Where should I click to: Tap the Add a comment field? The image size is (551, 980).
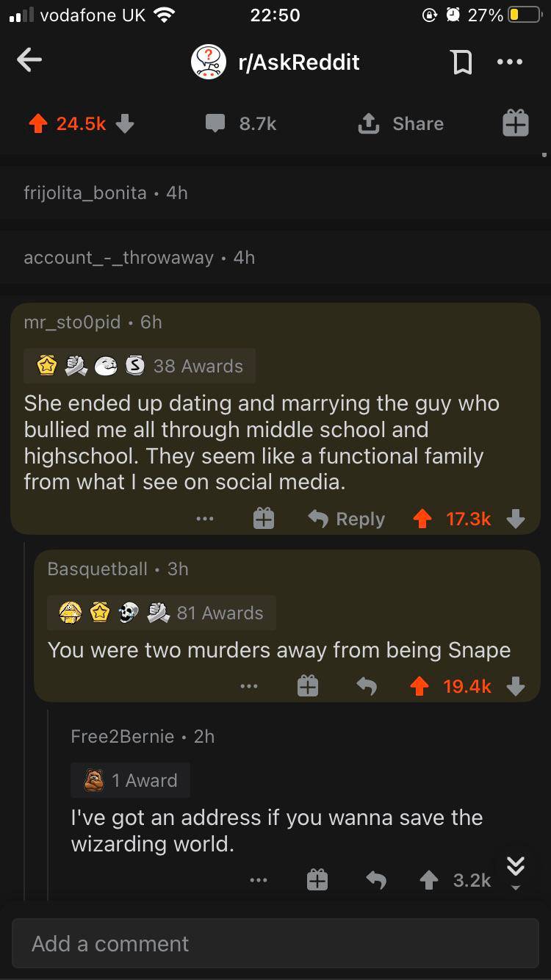point(275,943)
